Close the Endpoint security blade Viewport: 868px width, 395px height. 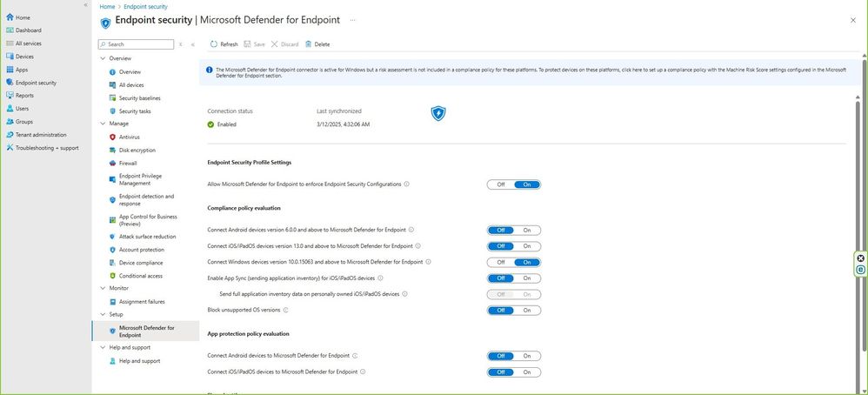853,20
